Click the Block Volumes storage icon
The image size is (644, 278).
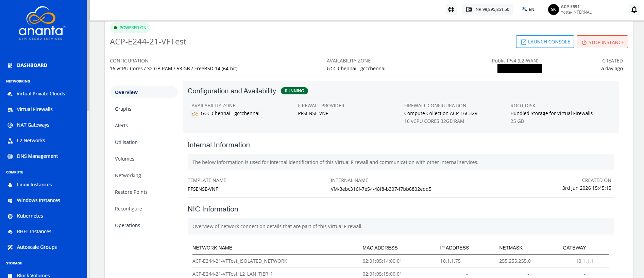[x=10, y=276]
